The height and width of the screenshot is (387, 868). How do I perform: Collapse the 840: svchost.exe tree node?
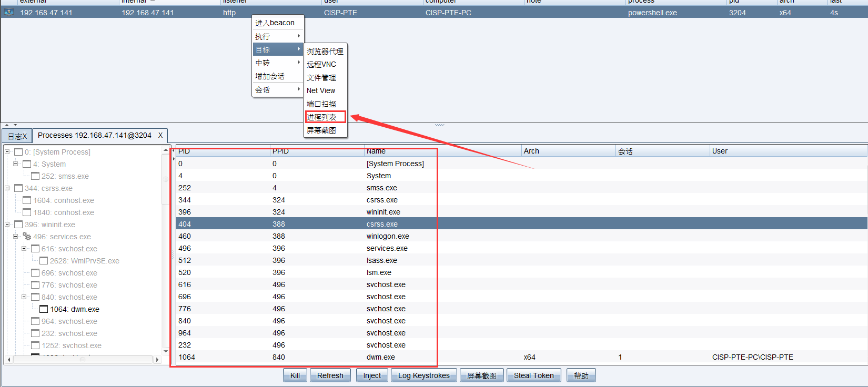click(x=24, y=297)
